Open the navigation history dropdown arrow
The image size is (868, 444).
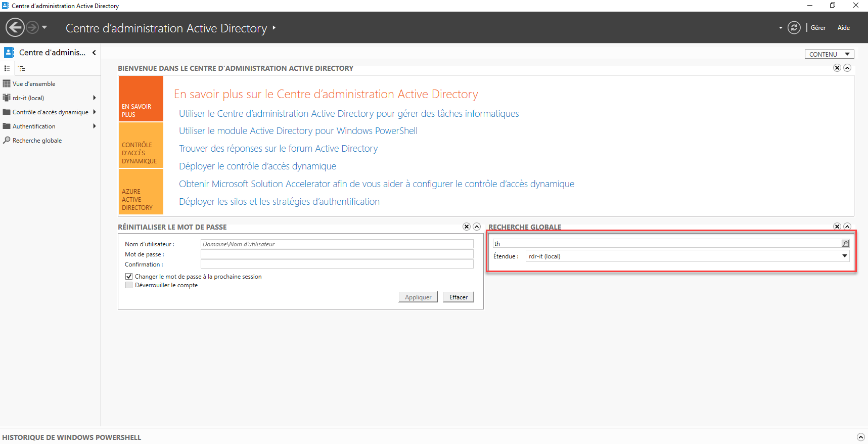[44, 27]
